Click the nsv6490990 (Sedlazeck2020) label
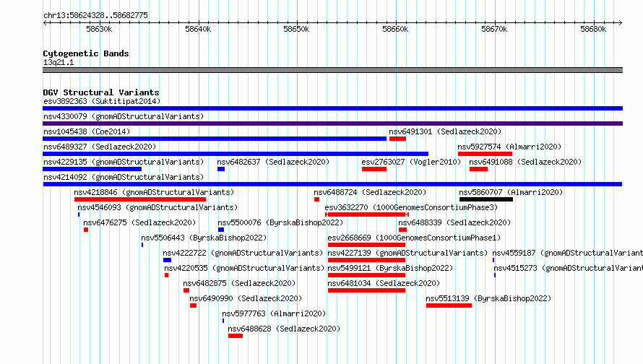Screen dimensions: 643x364 246,298
